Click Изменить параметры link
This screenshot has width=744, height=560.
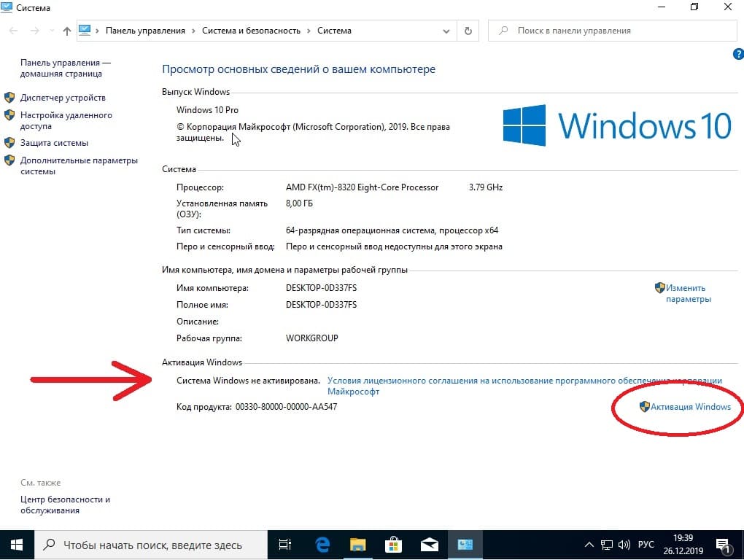point(688,294)
